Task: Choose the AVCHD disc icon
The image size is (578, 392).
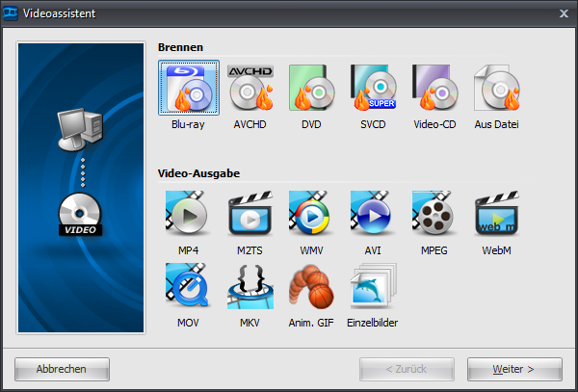Action: [x=250, y=90]
